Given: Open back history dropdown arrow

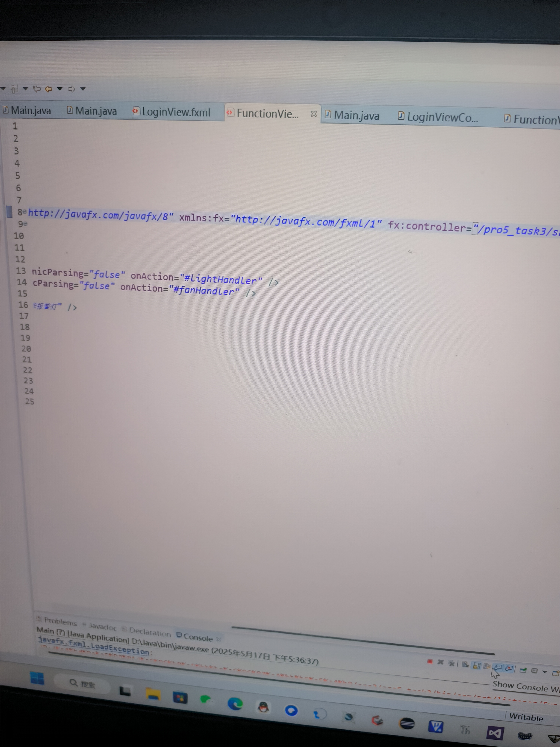Looking at the screenshot, I should point(60,89).
